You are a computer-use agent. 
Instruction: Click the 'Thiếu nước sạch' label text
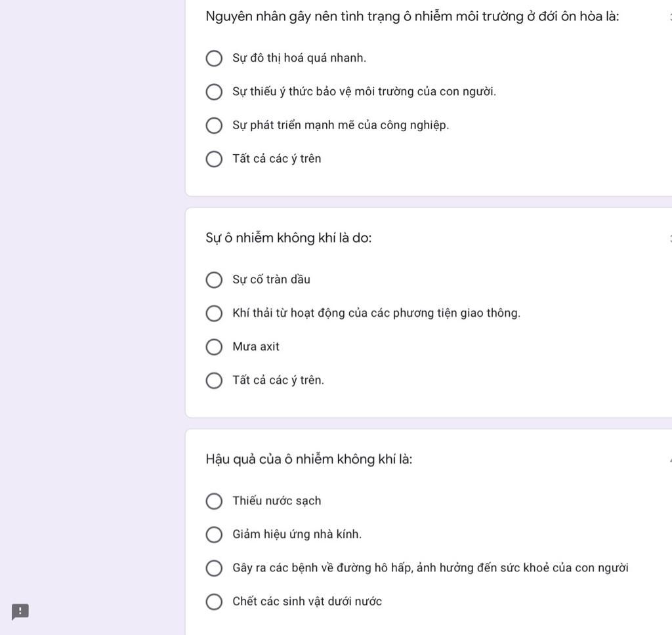click(276, 501)
